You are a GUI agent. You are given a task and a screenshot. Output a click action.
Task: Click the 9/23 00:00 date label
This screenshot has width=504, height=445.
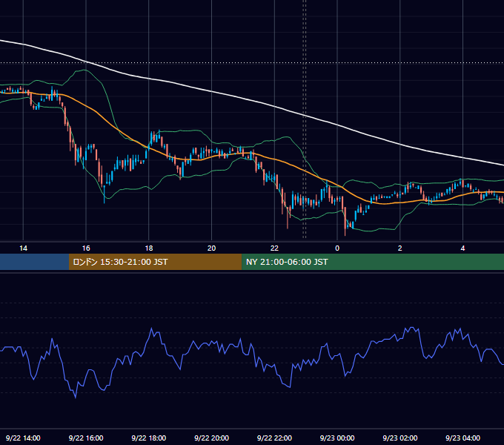click(337, 438)
